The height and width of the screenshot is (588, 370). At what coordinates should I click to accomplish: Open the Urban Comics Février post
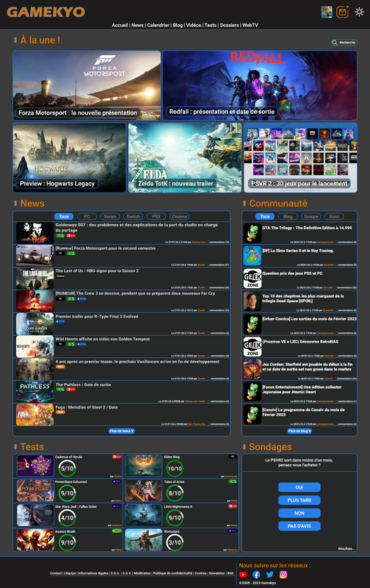300,324
